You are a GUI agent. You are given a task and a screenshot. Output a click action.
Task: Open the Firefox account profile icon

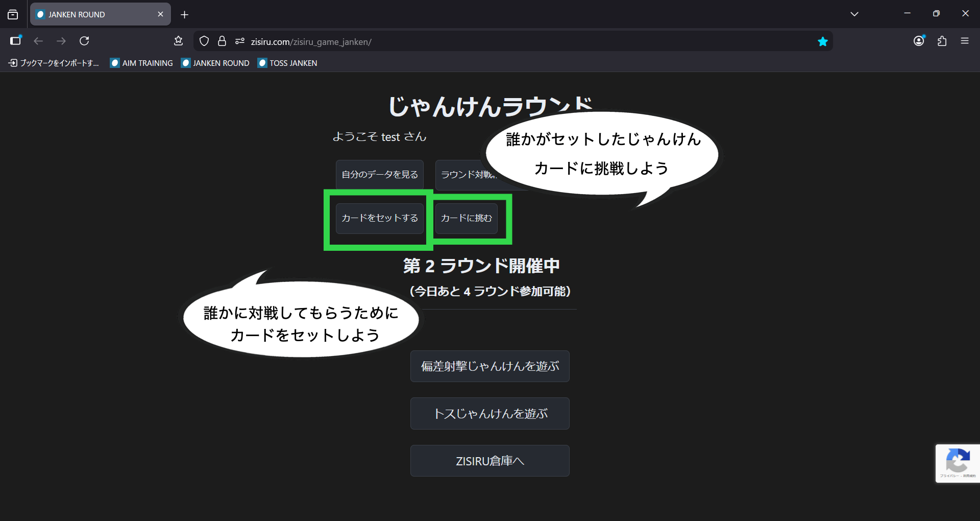(x=919, y=41)
